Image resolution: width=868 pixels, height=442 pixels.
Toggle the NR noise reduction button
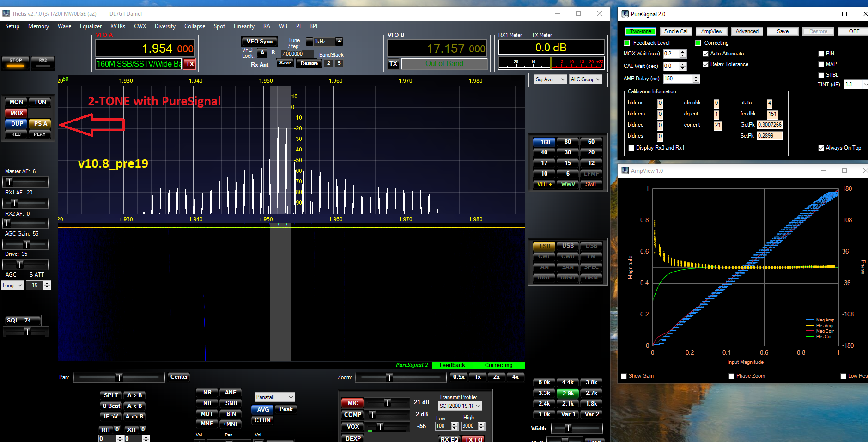click(x=207, y=393)
